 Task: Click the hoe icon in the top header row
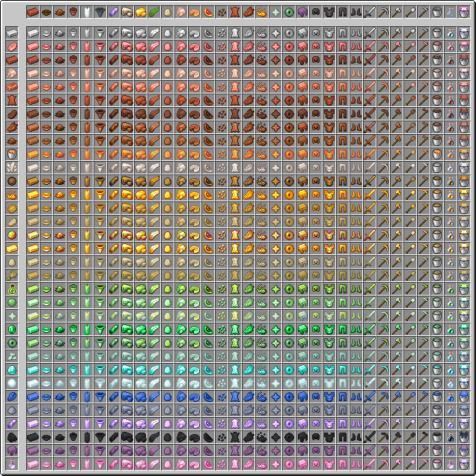[424, 13]
